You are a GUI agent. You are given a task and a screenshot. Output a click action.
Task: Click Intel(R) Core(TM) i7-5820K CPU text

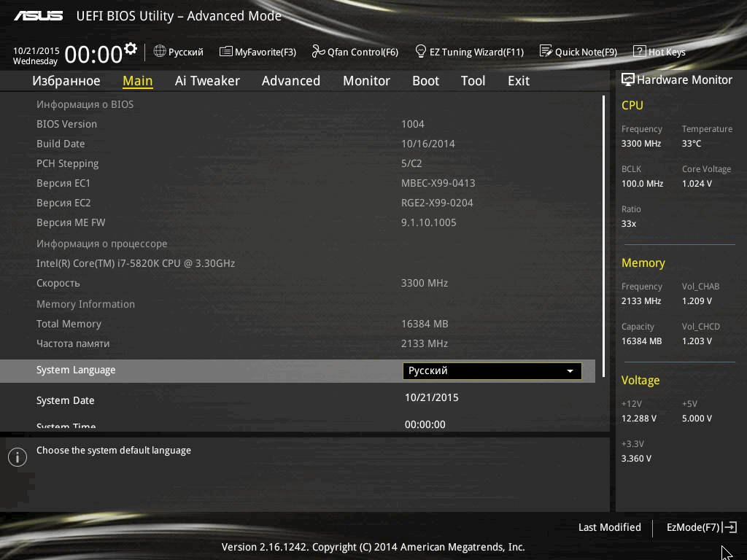[x=136, y=263]
